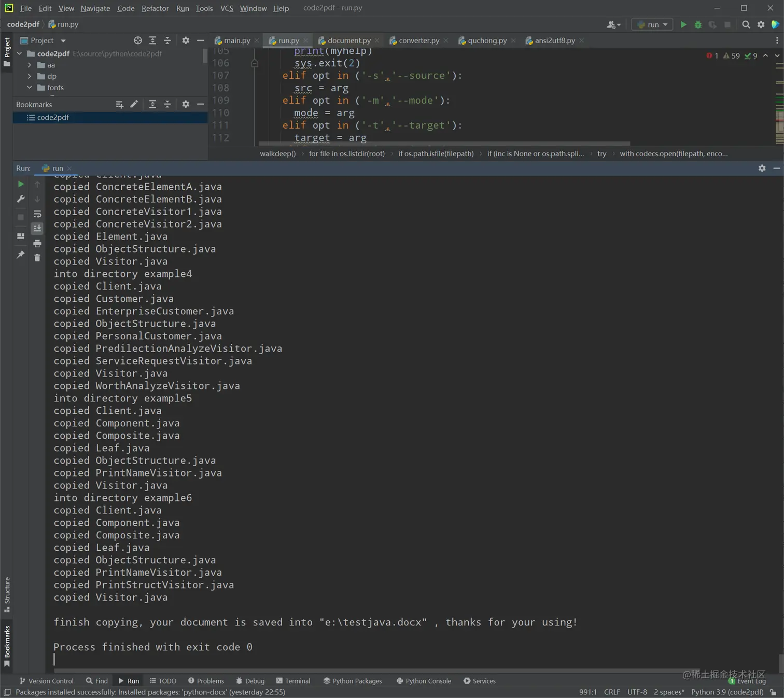Screen dimensions: 784x698
Task: Change line separator CRLF in status bar
Action: (612, 692)
